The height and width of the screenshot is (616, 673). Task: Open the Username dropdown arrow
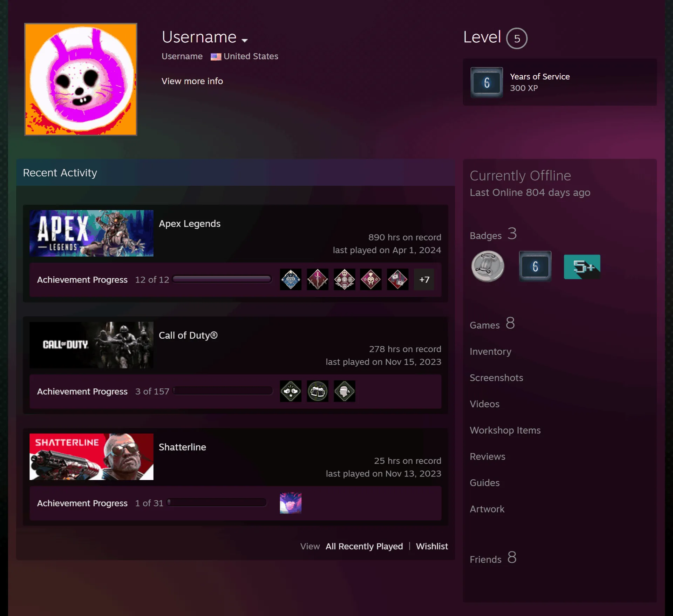(245, 40)
